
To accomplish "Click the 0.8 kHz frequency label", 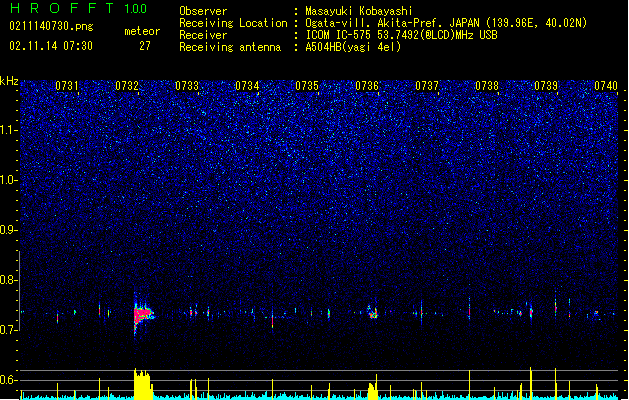I will [x=8, y=280].
